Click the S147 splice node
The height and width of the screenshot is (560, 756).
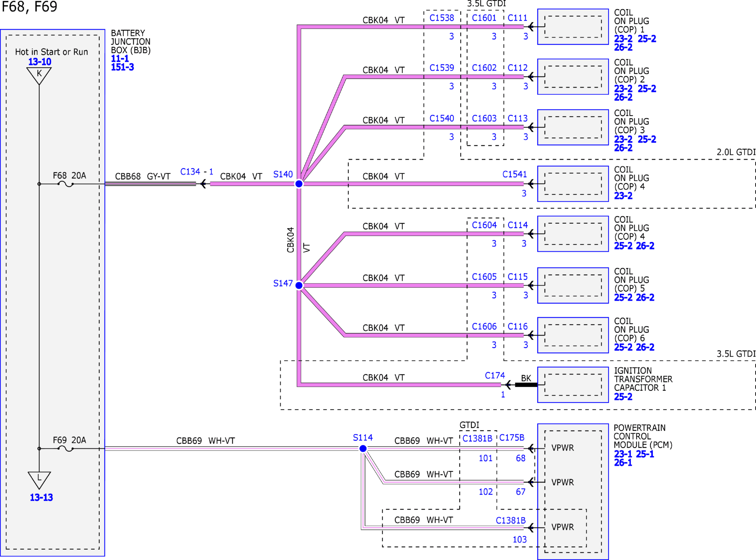coord(299,285)
